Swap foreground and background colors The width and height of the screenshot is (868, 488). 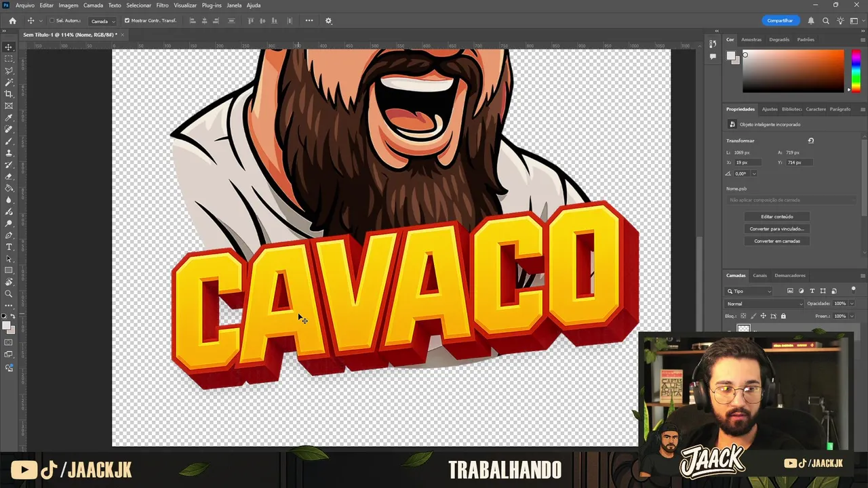(x=12, y=317)
